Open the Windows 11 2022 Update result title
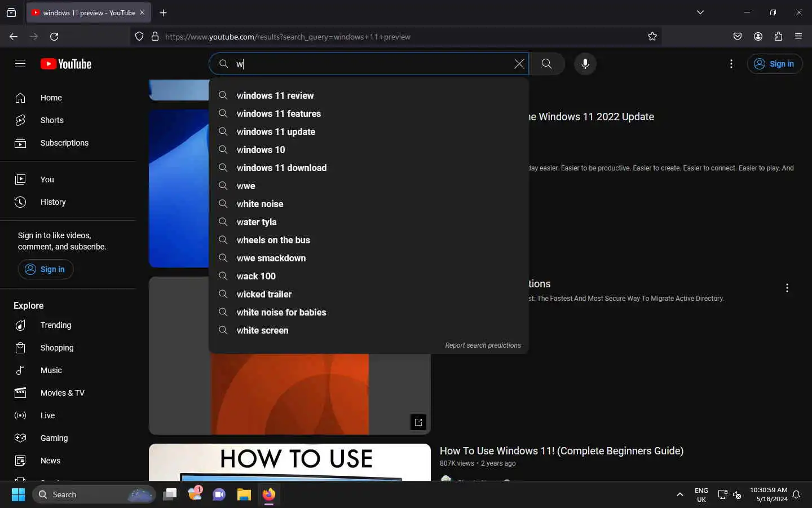Viewport: 812px width, 508px height. click(x=591, y=117)
